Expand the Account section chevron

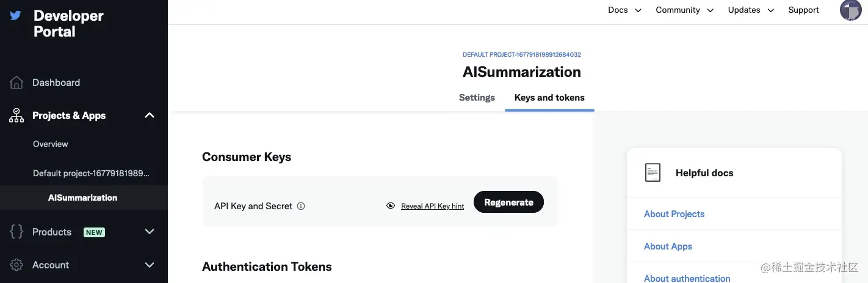point(150,265)
